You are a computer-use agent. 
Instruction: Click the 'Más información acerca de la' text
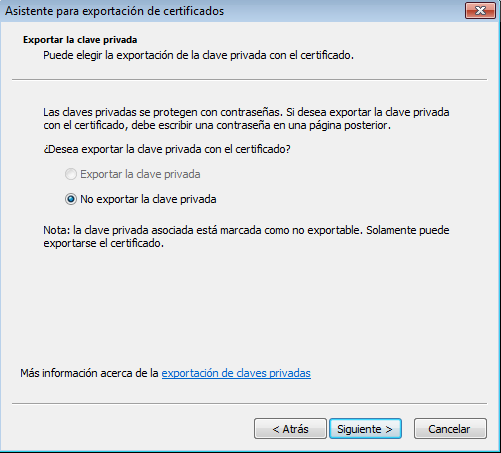tap(89, 373)
